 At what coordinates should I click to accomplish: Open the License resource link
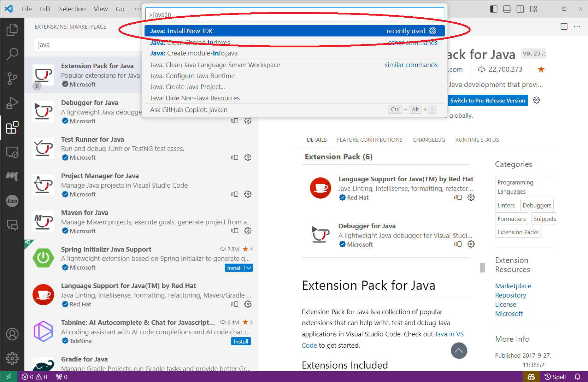tap(506, 304)
